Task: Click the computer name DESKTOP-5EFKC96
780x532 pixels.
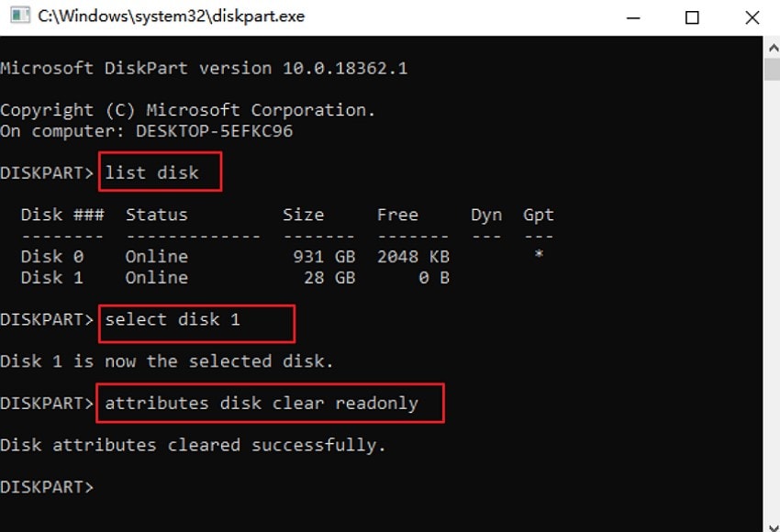Action: [214, 131]
